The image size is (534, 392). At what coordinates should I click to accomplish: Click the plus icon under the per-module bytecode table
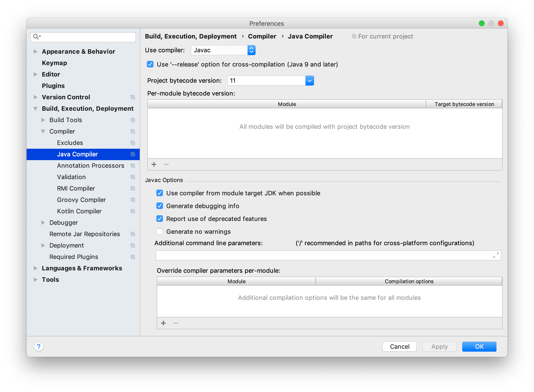point(154,164)
